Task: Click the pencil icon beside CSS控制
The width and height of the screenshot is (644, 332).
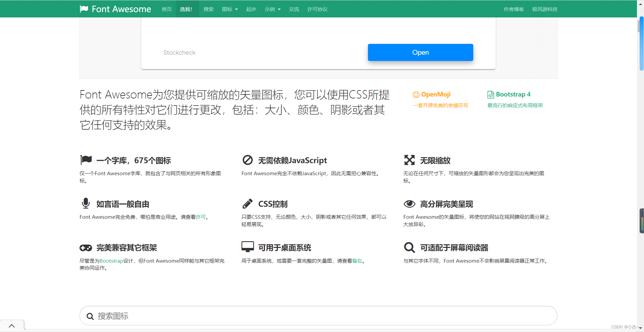Action: click(x=248, y=204)
